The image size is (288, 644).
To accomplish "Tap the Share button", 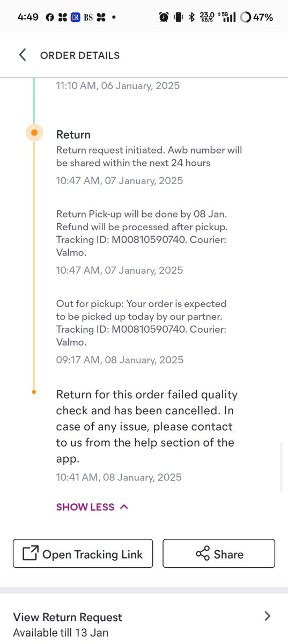I will pyautogui.click(x=219, y=553).
